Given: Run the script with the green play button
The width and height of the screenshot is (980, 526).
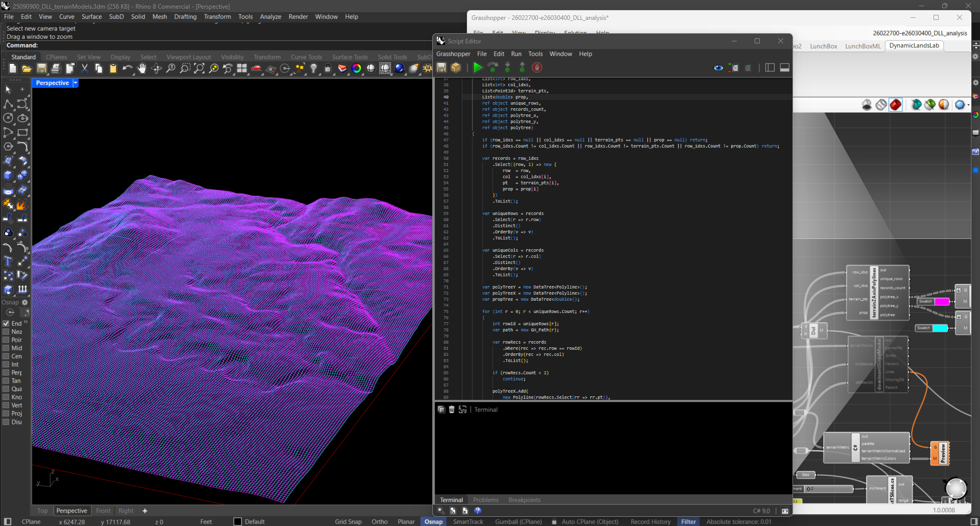Looking at the screenshot, I should pos(477,67).
